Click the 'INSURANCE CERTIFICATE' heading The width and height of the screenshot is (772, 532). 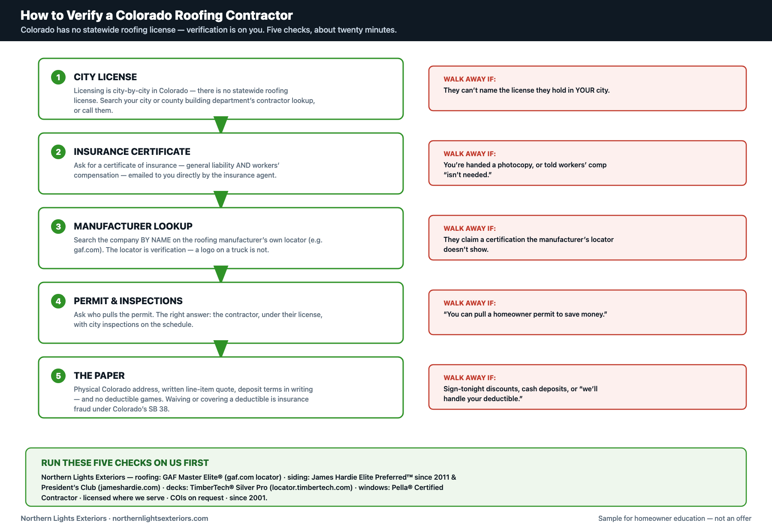[132, 152]
